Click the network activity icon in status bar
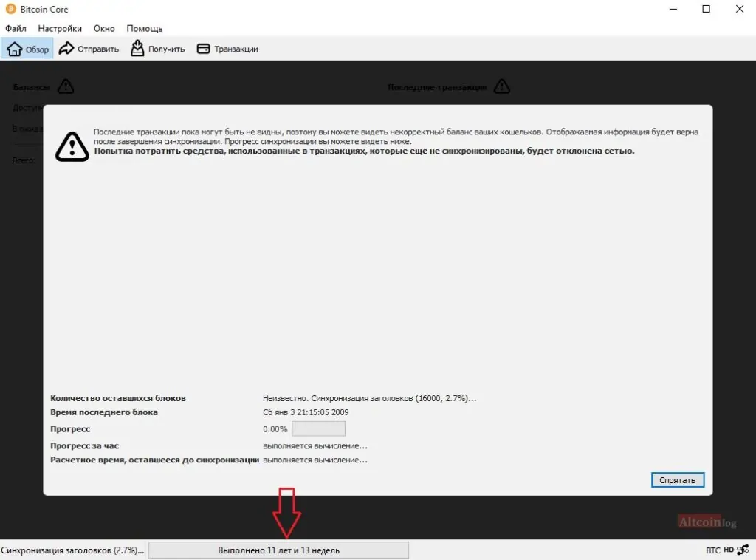The height and width of the screenshot is (560, 756). 743,550
